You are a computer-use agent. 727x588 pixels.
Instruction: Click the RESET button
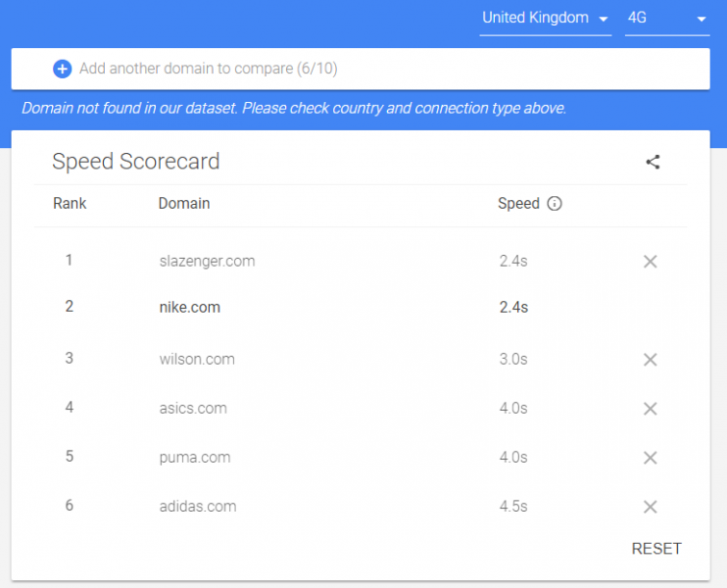(656, 549)
